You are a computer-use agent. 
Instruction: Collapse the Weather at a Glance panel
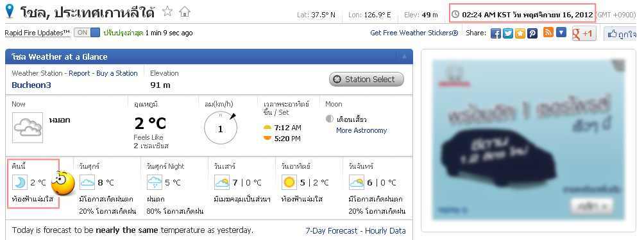404,56
